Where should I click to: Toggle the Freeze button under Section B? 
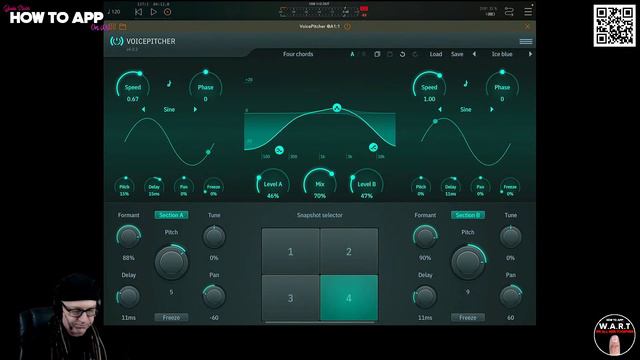[468, 317]
